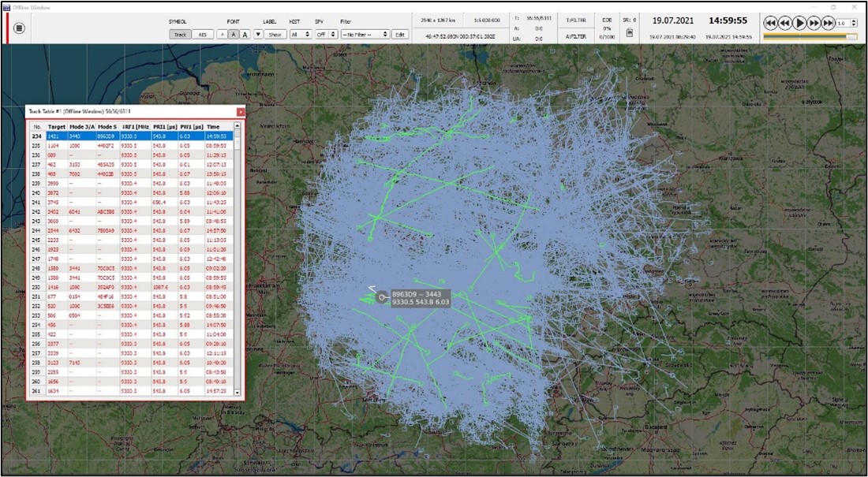Open the No Filter dropdown

click(x=365, y=35)
